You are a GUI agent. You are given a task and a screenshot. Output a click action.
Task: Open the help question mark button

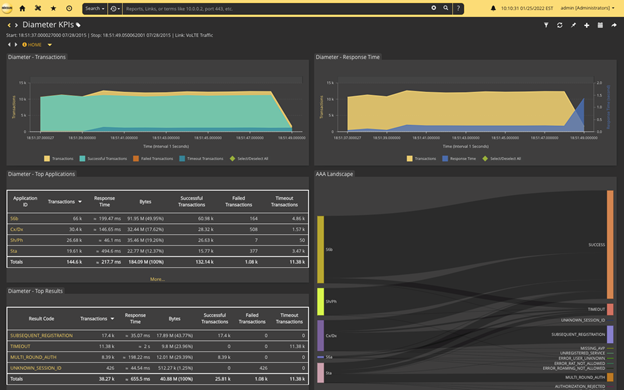tap(458, 8)
